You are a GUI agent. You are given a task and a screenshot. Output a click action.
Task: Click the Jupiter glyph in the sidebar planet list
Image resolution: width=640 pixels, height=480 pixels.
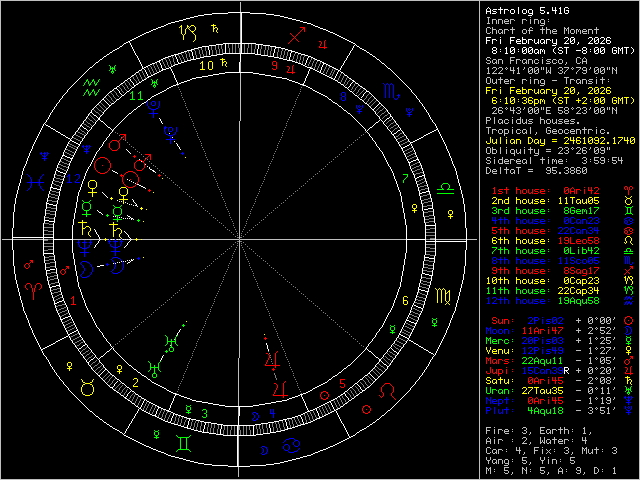pyautogui.click(x=628, y=370)
